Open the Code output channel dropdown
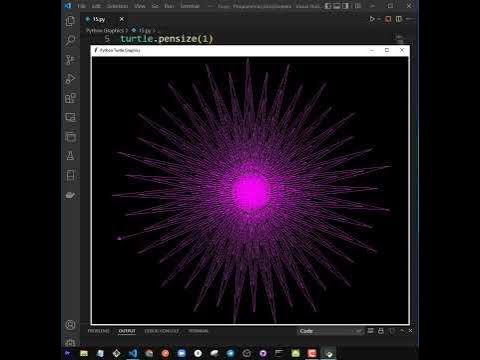Viewport: 480px width, 360px height. [330, 331]
